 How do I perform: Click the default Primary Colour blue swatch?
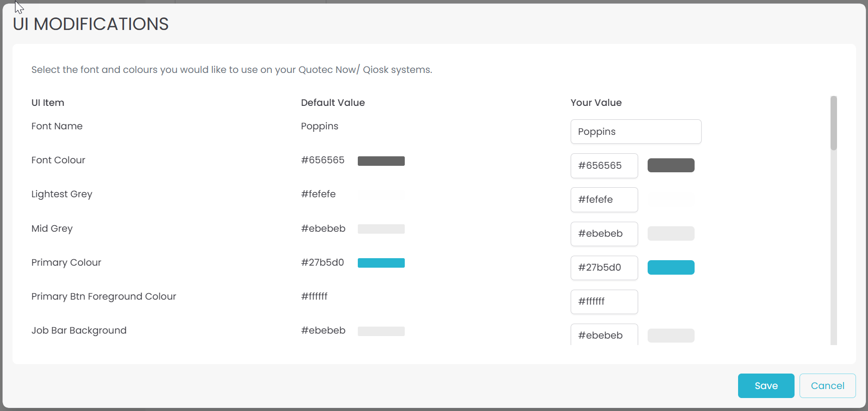[x=381, y=263]
